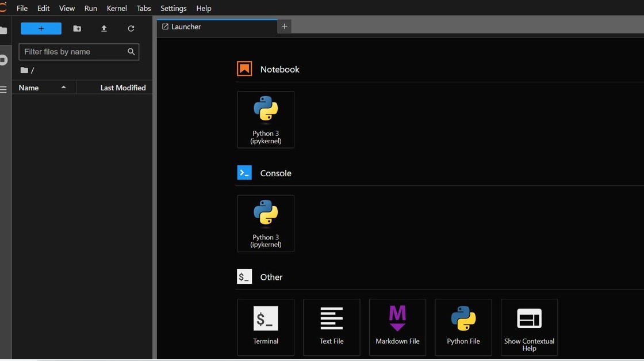This screenshot has width=644, height=361.
Task: Click the Jupyter logo icon
Action: [x=3, y=7]
